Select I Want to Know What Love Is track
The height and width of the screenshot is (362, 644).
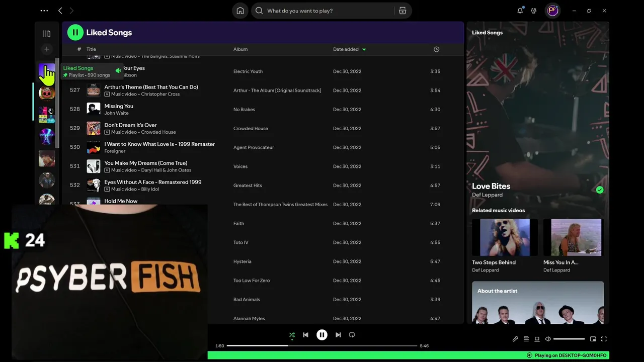pos(159,144)
